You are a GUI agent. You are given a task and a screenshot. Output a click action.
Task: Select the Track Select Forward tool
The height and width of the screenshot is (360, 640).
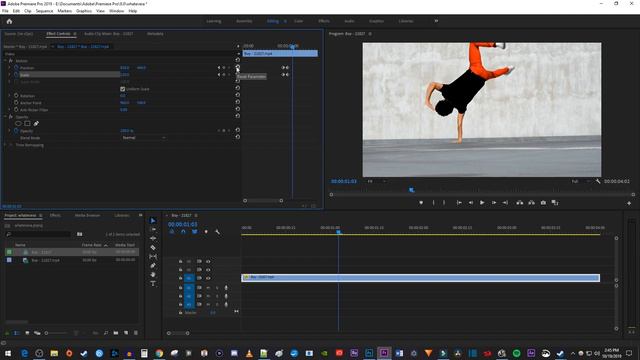click(x=153, y=229)
